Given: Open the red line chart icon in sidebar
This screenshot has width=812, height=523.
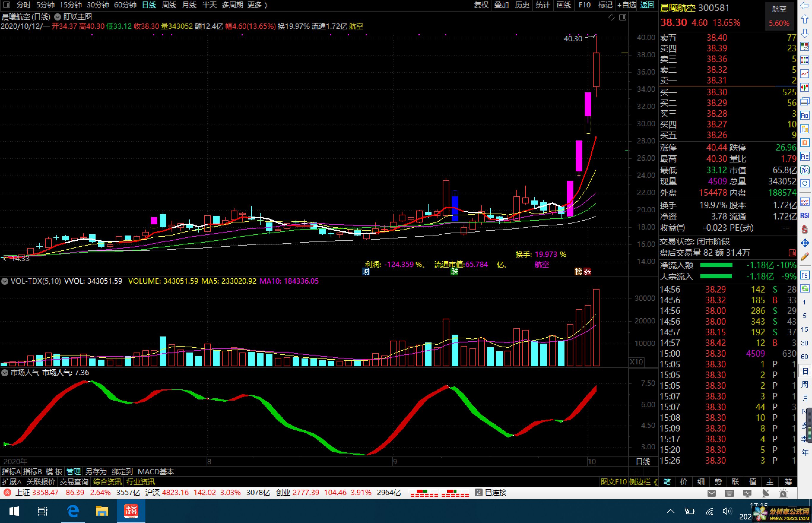Looking at the screenshot, I should coord(805,74).
